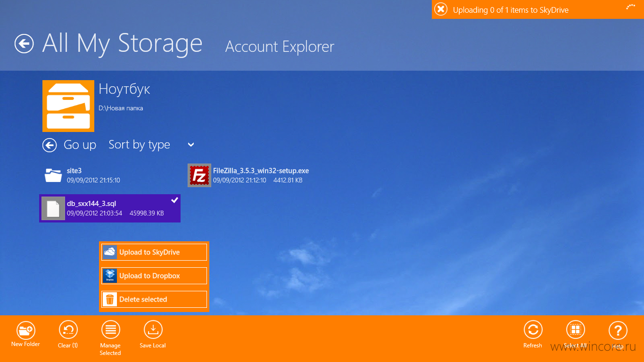
Task: Expand the sort options chevron
Action: pos(190,145)
